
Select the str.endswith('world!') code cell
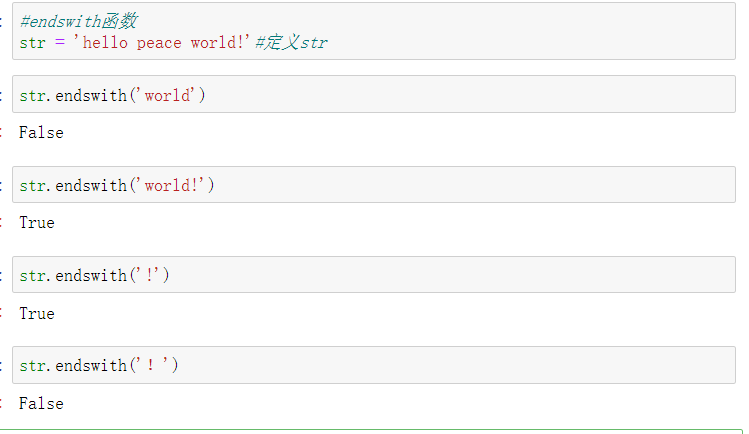[x=450, y=185]
